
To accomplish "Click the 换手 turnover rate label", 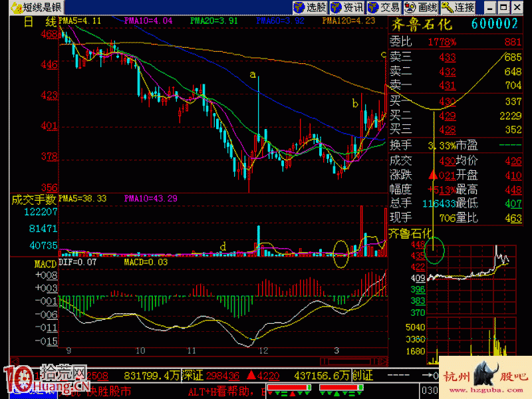I will coord(401,145).
